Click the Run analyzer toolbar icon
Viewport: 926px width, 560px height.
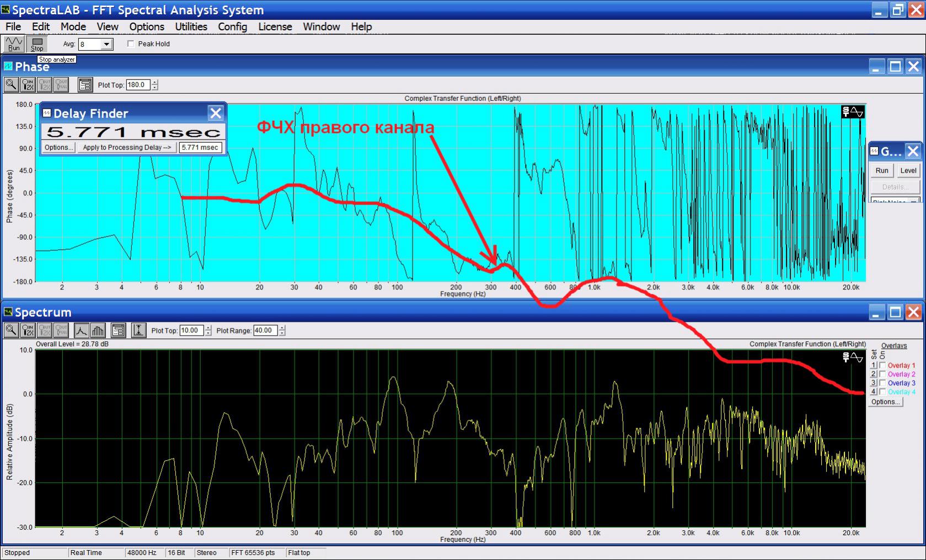14,44
